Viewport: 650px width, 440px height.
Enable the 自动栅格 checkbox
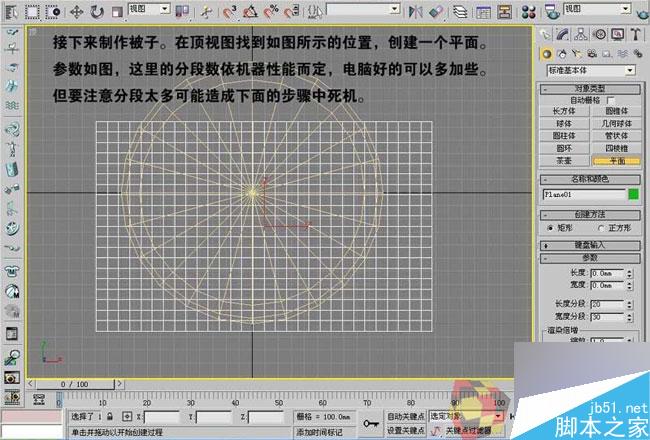tap(610, 100)
